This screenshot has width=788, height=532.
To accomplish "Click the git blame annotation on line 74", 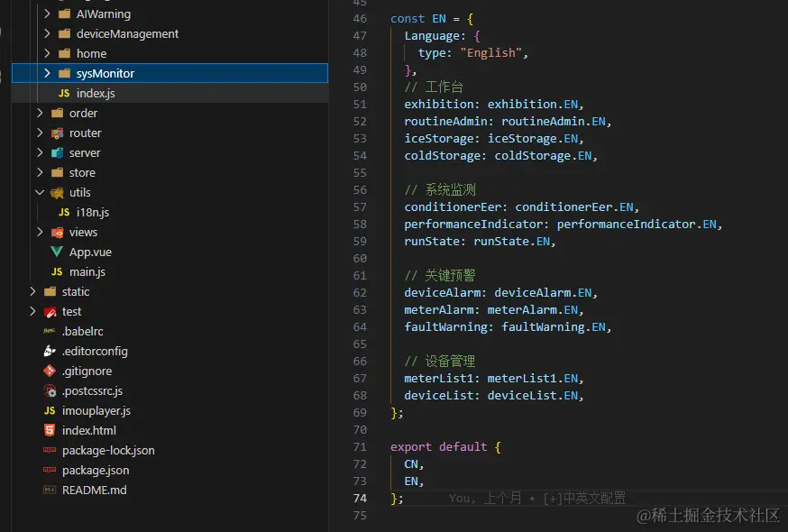I will tap(537, 499).
